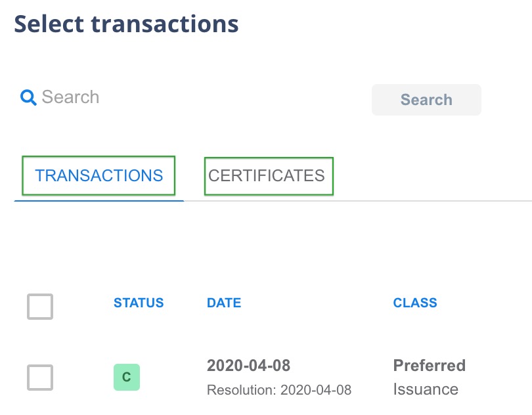Click the Preferred class label
This screenshot has width=532, height=415.
(429, 366)
